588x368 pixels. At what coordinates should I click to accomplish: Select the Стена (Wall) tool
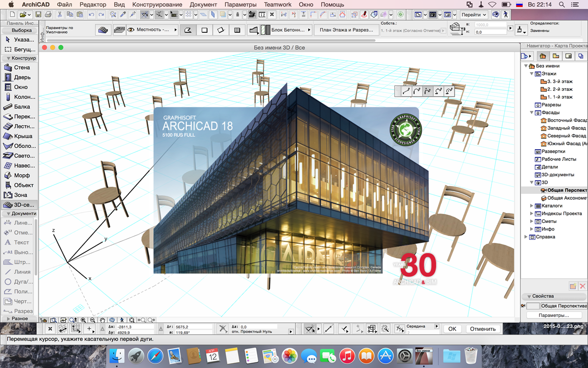pos(19,67)
